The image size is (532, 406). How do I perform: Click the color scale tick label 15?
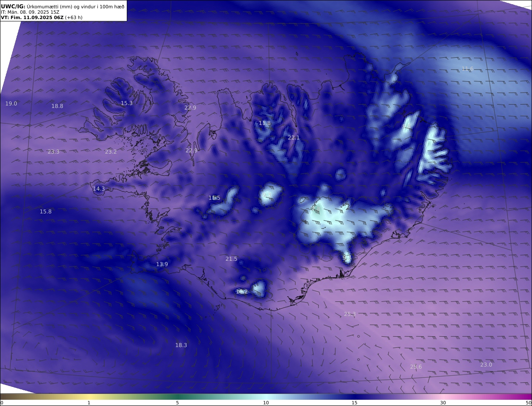pos(355,403)
